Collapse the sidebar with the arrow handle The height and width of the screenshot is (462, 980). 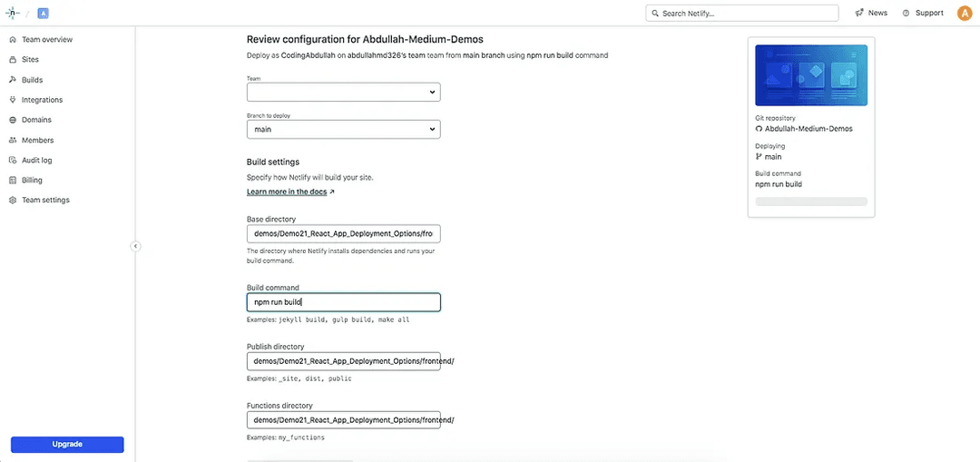[135, 246]
